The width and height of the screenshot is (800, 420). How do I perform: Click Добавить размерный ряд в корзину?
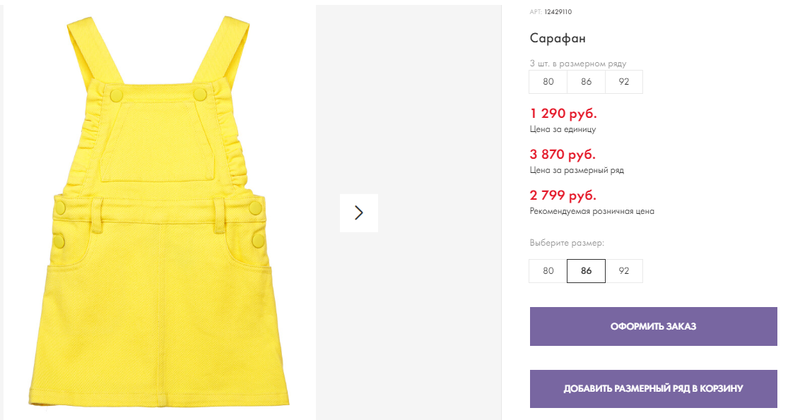[x=653, y=388]
